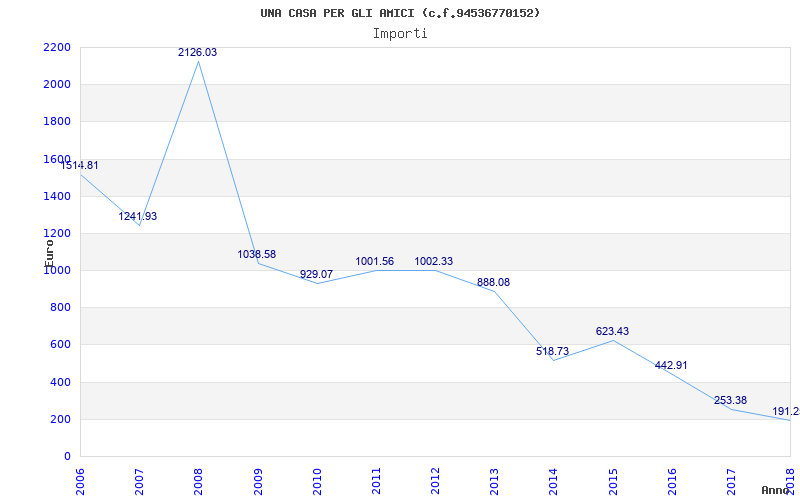This screenshot has height=500, width=800.
Task: Click the 2012 x-axis year label
Action: pos(435,481)
